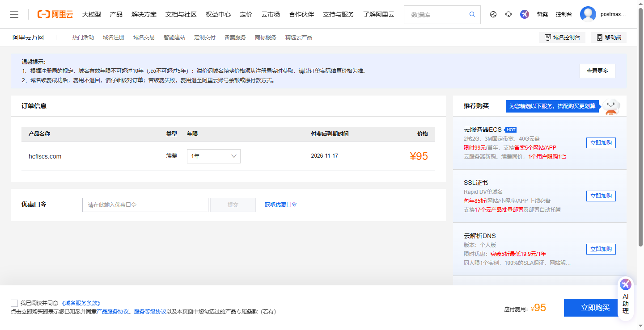Viewport: 644px width, 330px height.
Task: Open the hamburger menu at top left
Action: (x=14, y=14)
